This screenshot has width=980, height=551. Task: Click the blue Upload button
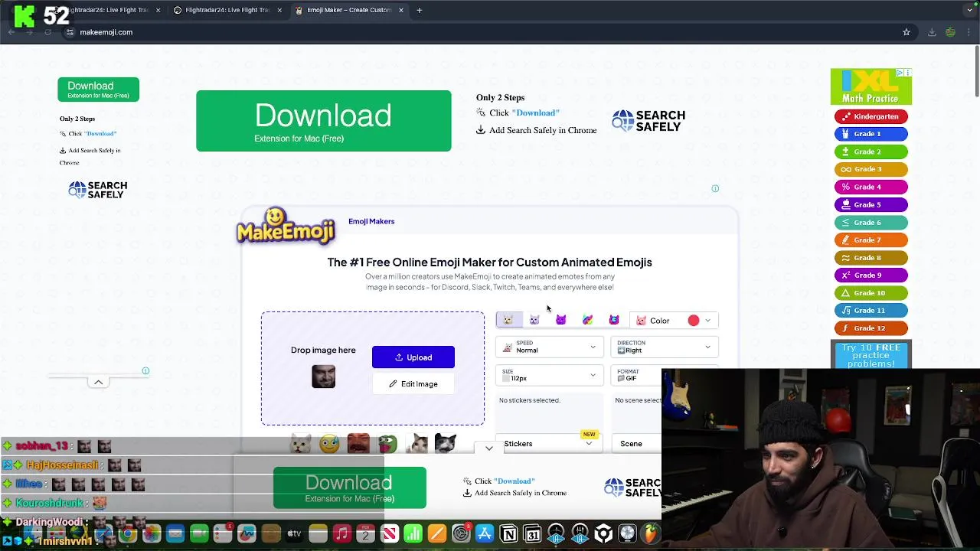tap(413, 357)
